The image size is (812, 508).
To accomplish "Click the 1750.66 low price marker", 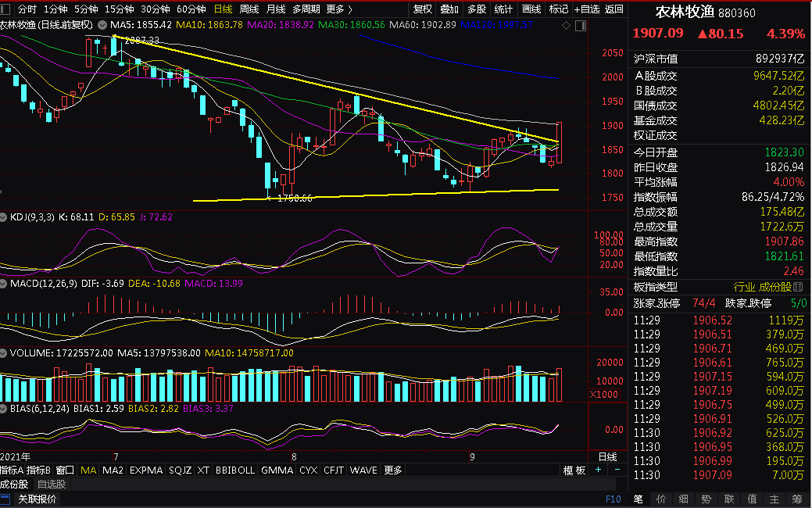I will tap(295, 199).
